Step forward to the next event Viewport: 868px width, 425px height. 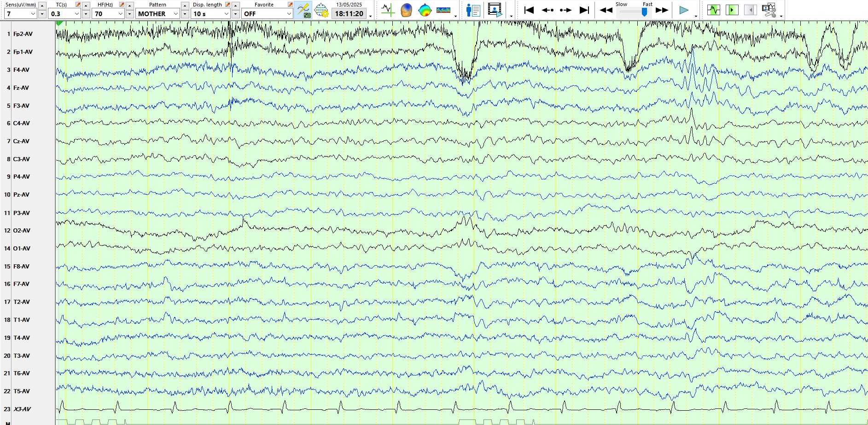(x=565, y=10)
